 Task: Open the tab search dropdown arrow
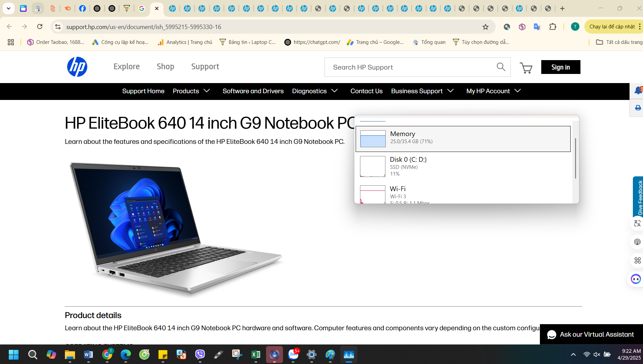[x=8, y=8]
